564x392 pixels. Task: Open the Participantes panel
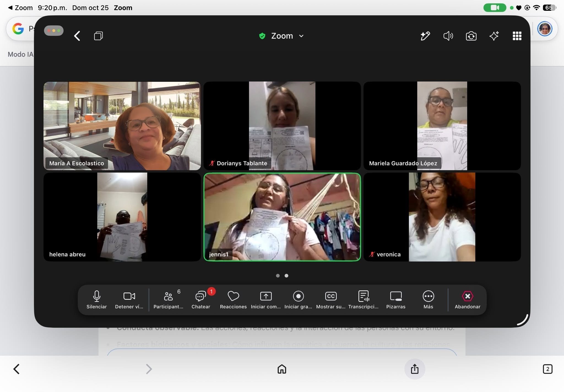pos(168,300)
